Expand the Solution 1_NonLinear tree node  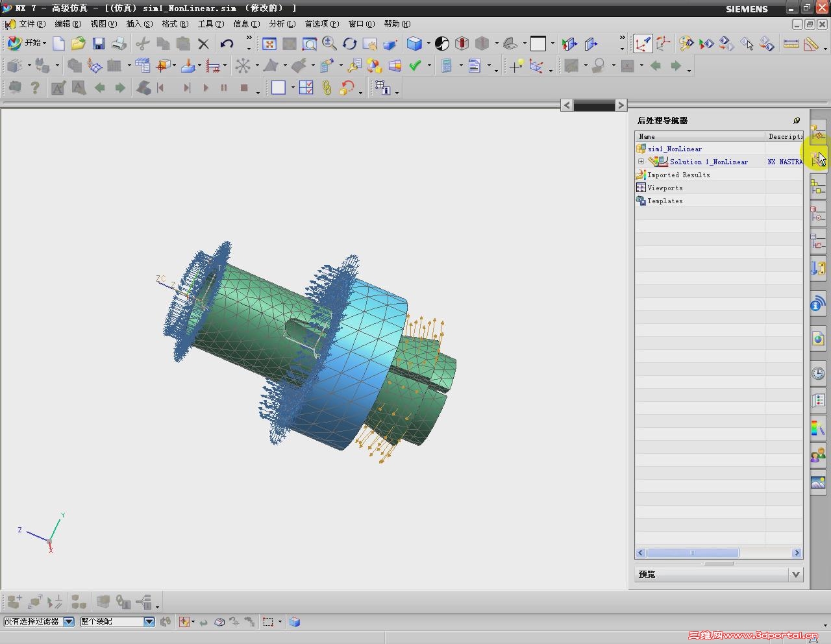[641, 162]
